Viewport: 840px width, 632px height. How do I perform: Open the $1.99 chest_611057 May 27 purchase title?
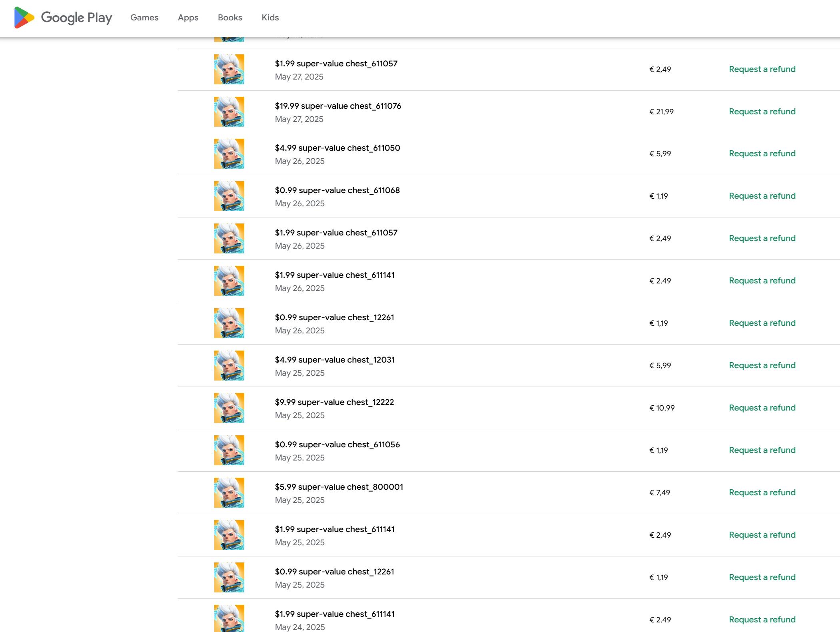click(336, 64)
